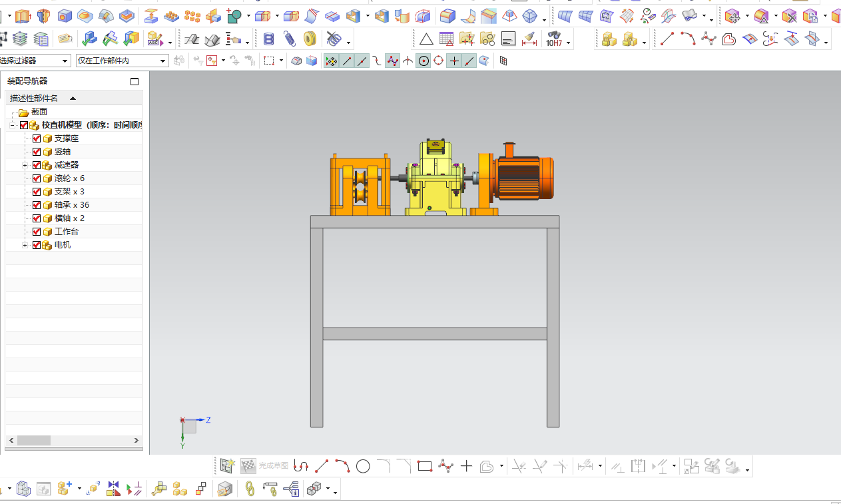Select the 工作台 tree item
841x504 pixels.
(67, 232)
